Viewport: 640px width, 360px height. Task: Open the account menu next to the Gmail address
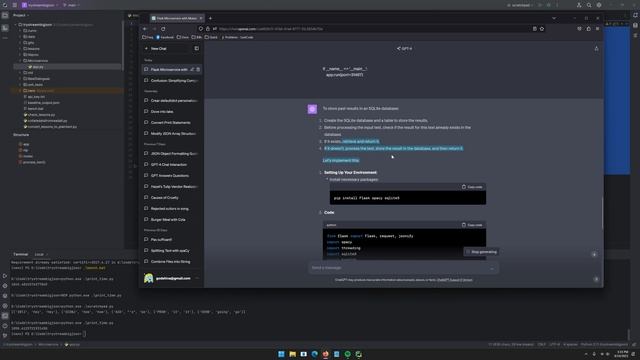point(197,278)
